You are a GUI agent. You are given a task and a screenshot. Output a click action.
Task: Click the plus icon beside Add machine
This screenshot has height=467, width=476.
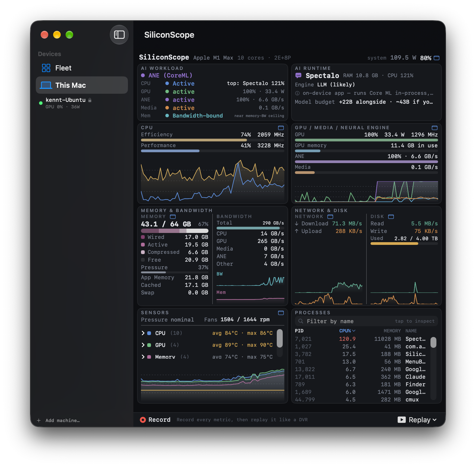click(39, 420)
